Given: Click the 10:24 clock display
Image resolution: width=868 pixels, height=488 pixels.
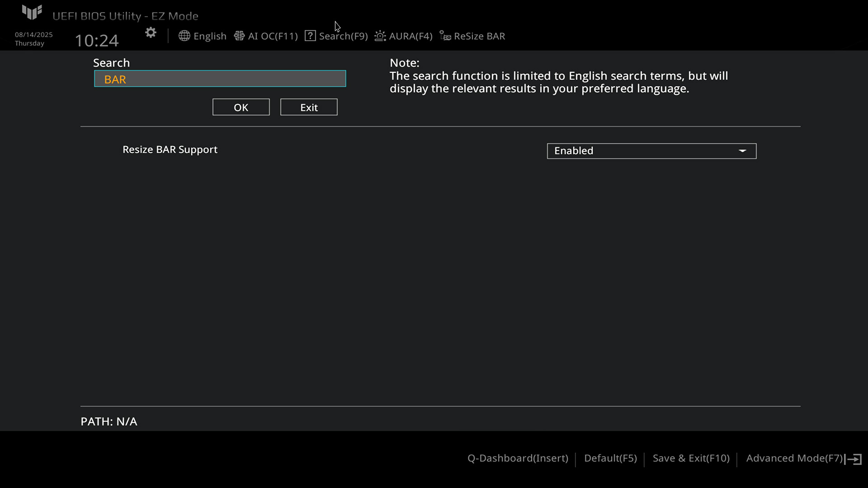Looking at the screenshot, I should click(x=97, y=41).
